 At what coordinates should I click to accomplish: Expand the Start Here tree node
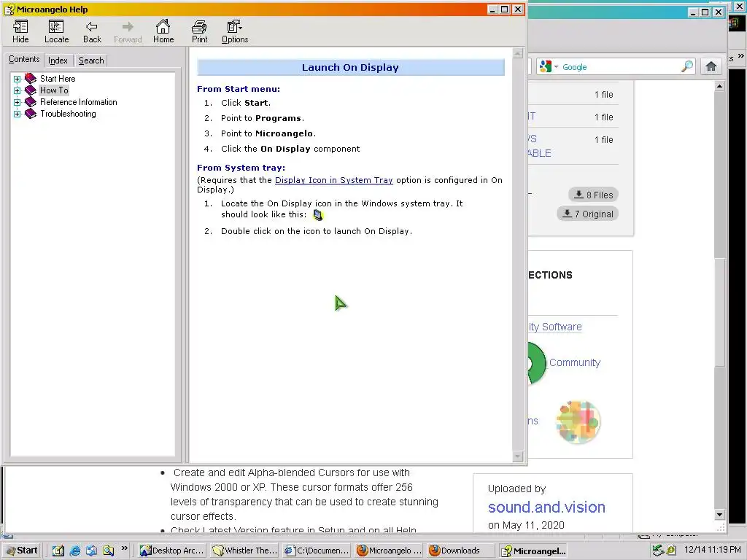pos(18,79)
